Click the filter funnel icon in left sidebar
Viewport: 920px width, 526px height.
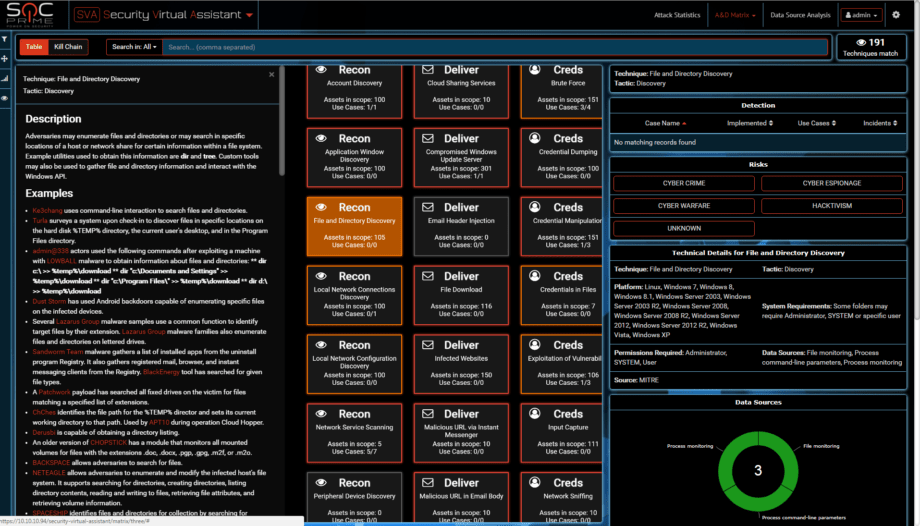click(5, 39)
